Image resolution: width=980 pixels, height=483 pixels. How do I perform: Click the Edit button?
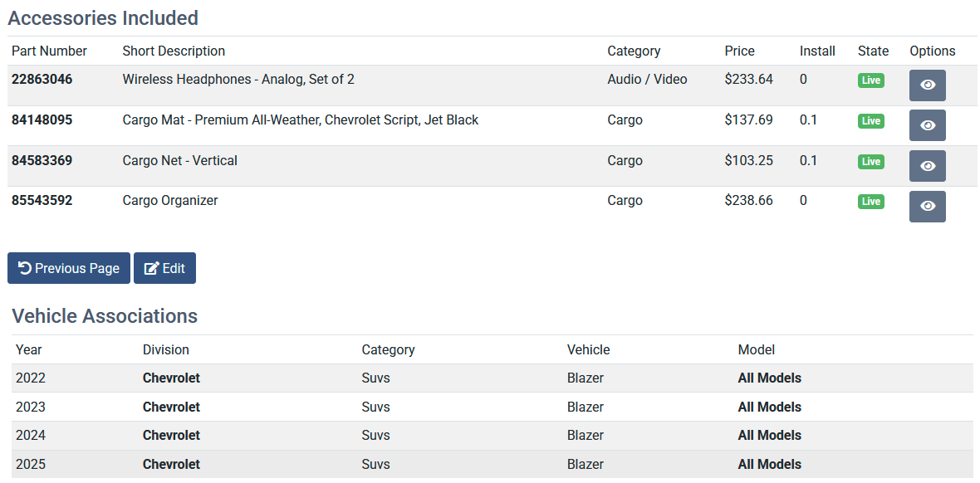pos(164,268)
